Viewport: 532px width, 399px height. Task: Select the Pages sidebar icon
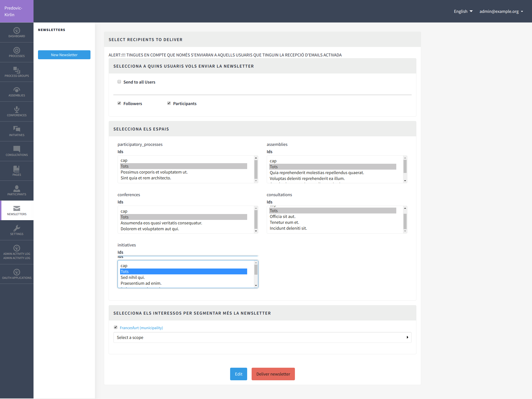point(17,169)
